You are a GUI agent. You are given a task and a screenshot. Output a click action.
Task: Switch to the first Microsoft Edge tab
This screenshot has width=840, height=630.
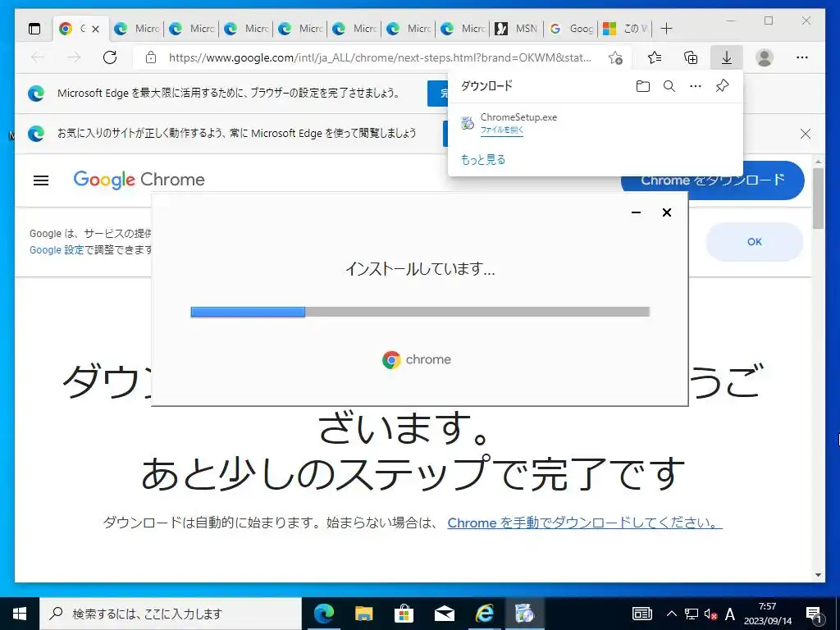[x=137, y=29]
